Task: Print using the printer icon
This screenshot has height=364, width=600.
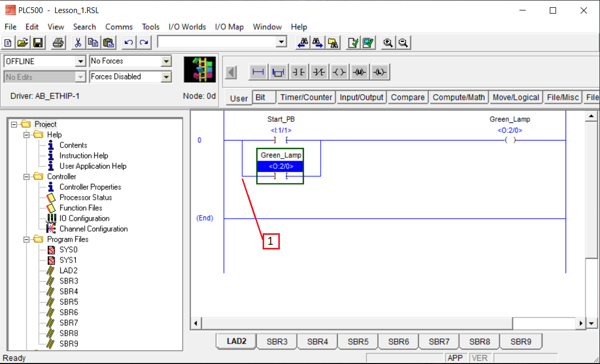Action: [x=58, y=42]
